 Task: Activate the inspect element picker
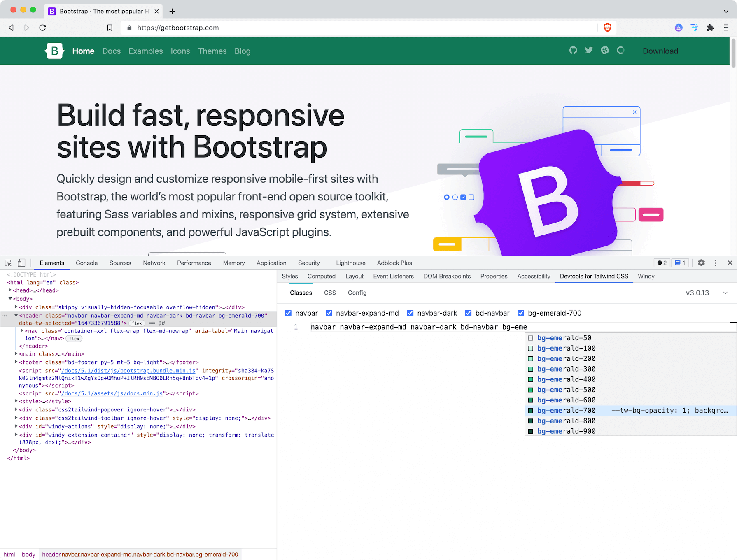[8, 263]
